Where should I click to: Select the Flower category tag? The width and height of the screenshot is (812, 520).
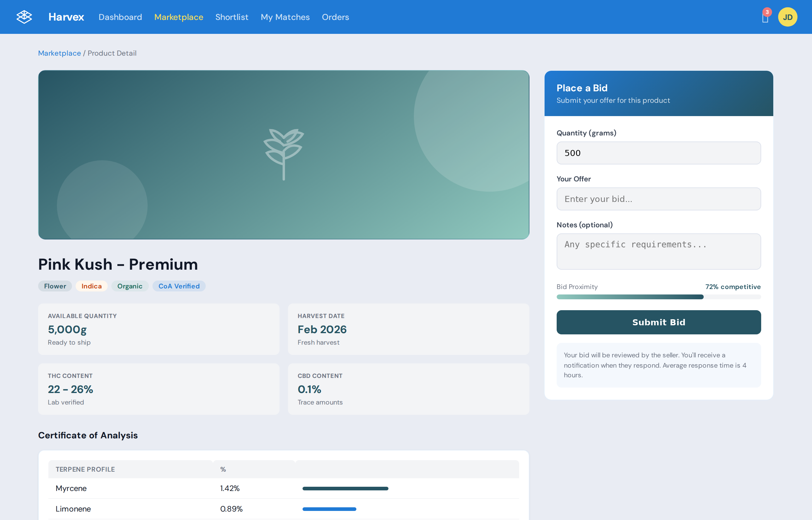coord(55,286)
